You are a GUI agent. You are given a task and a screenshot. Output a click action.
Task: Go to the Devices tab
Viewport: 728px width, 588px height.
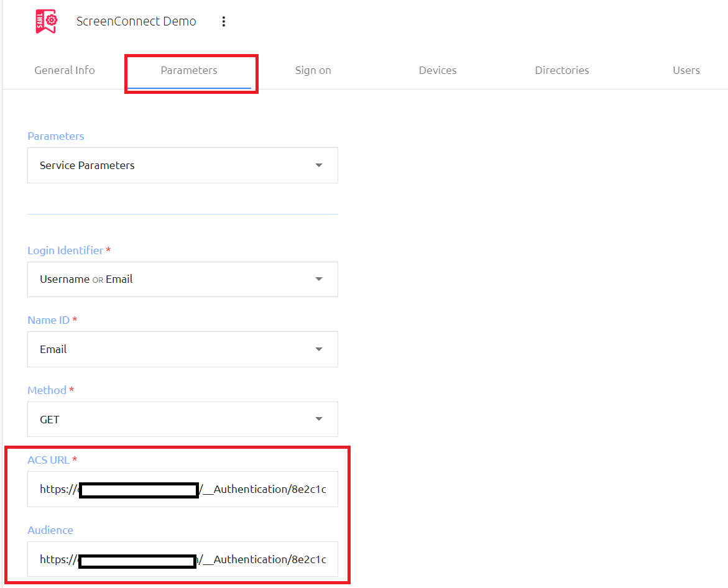437,70
